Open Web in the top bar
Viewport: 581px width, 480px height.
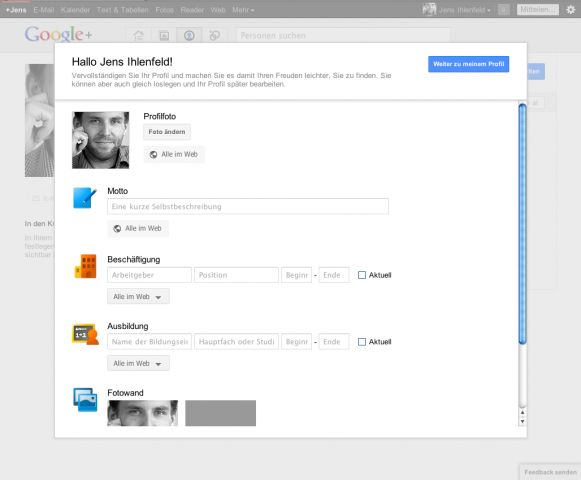tap(218, 10)
